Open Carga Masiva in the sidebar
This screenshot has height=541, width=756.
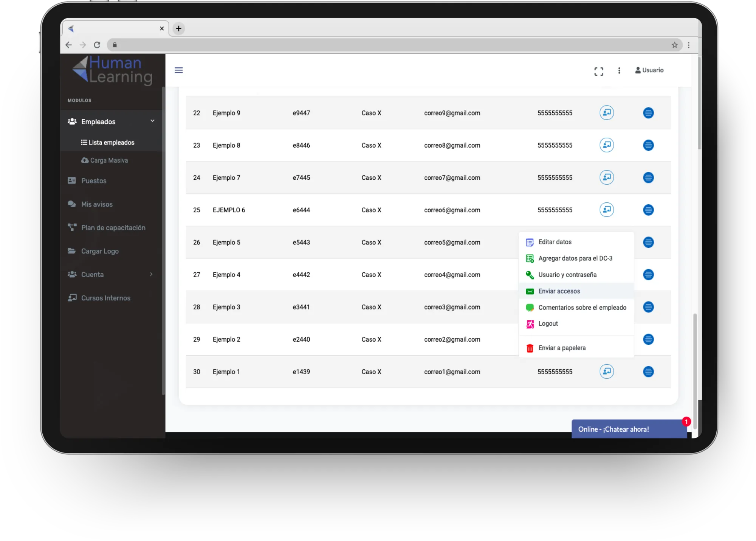(x=109, y=160)
